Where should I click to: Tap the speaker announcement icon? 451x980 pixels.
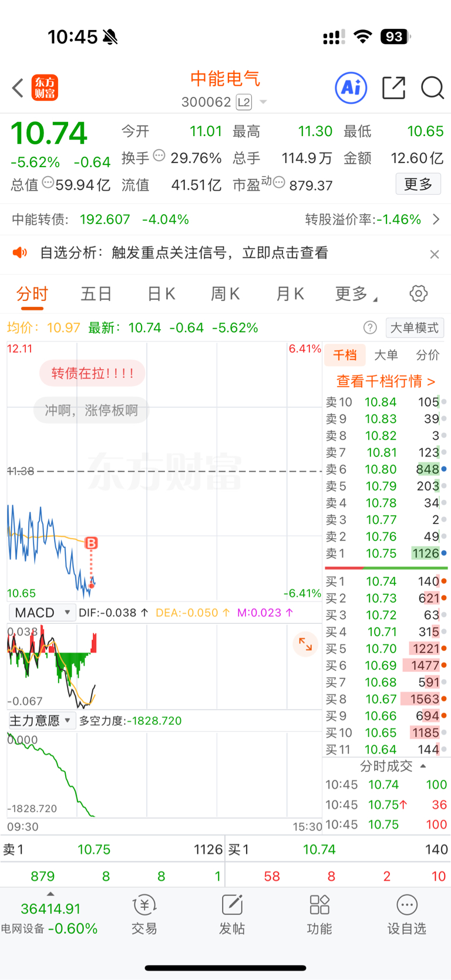tap(20, 253)
